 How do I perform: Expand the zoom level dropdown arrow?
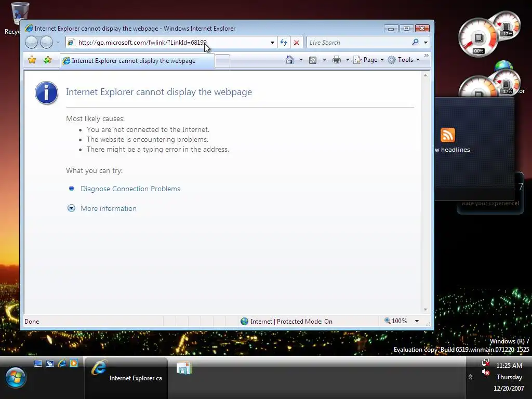tap(417, 321)
